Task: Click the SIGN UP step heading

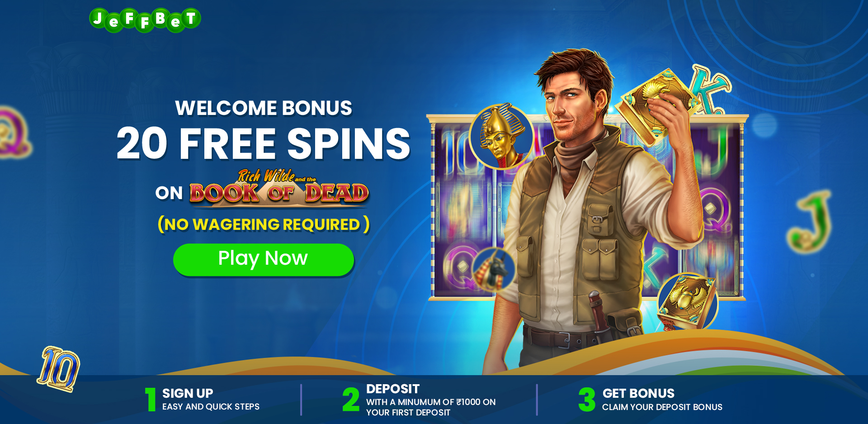Action: [x=188, y=393]
